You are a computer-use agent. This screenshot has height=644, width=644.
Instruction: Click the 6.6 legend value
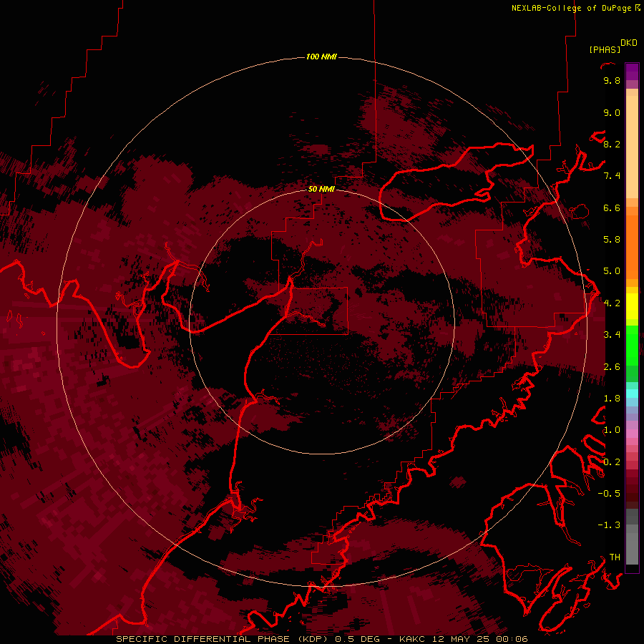(x=612, y=208)
